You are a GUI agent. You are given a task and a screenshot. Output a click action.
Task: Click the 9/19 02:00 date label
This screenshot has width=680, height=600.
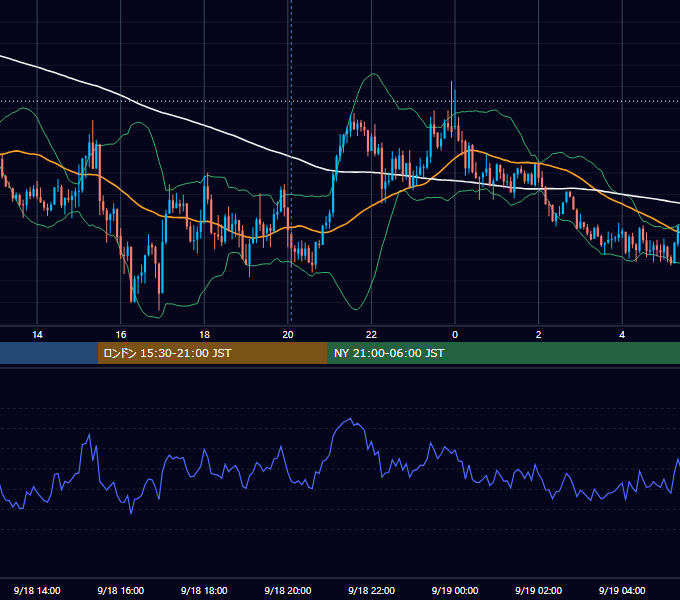pyautogui.click(x=539, y=590)
